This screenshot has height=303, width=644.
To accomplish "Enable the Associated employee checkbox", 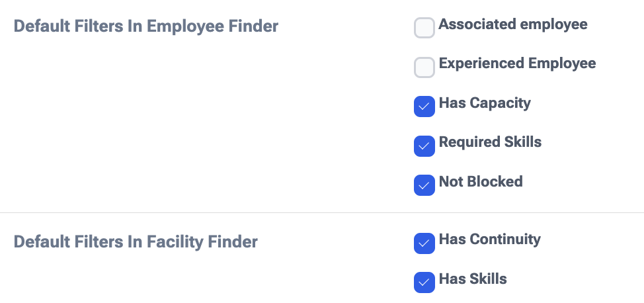I will click(424, 28).
